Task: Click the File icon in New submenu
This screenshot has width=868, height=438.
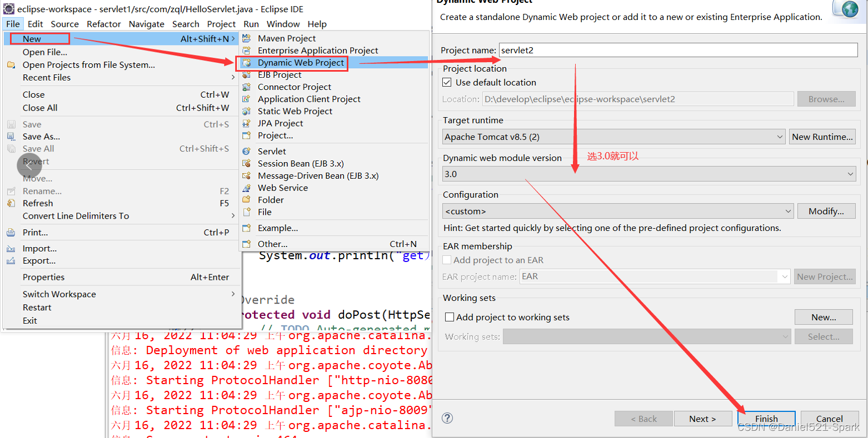Action: pos(247,213)
